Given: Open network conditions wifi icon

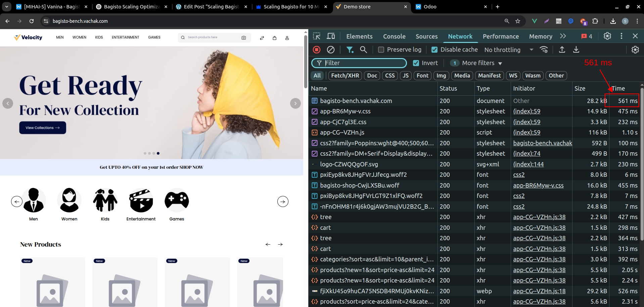Looking at the screenshot, I should 544,50.
